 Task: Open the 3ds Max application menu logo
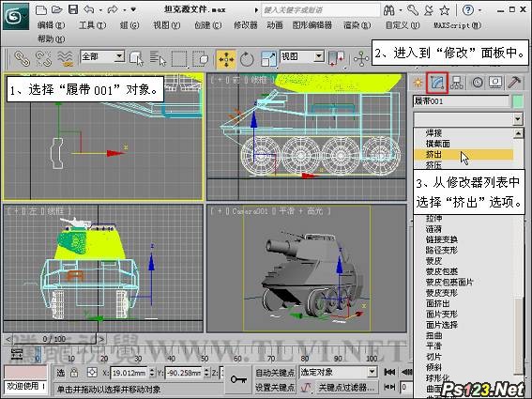(x=16, y=16)
